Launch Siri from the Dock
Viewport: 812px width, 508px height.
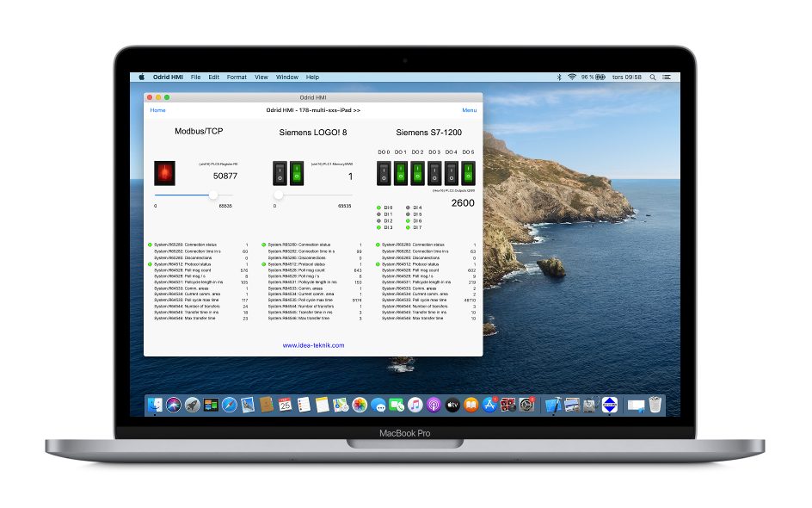pyautogui.click(x=174, y=405)
